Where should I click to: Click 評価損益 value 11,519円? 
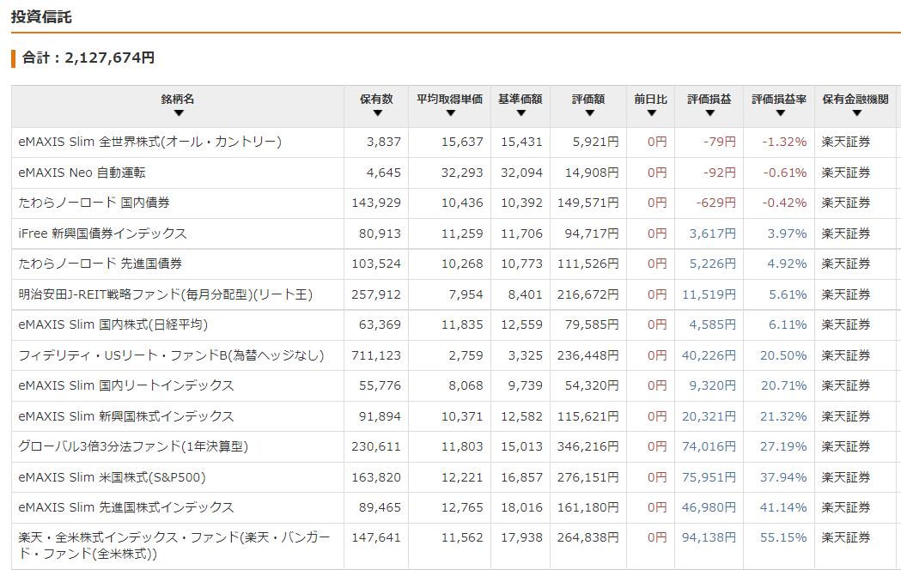point(709,294)
